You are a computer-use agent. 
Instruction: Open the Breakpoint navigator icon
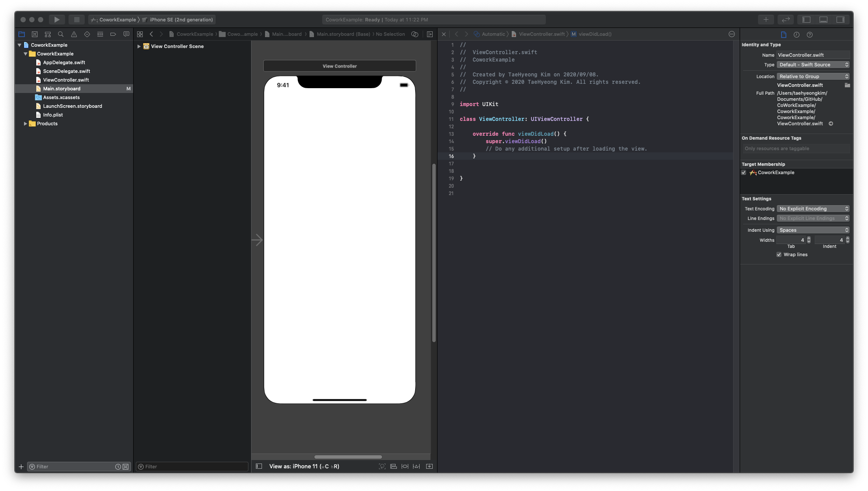pyautogui.click(x=113, y=34)
